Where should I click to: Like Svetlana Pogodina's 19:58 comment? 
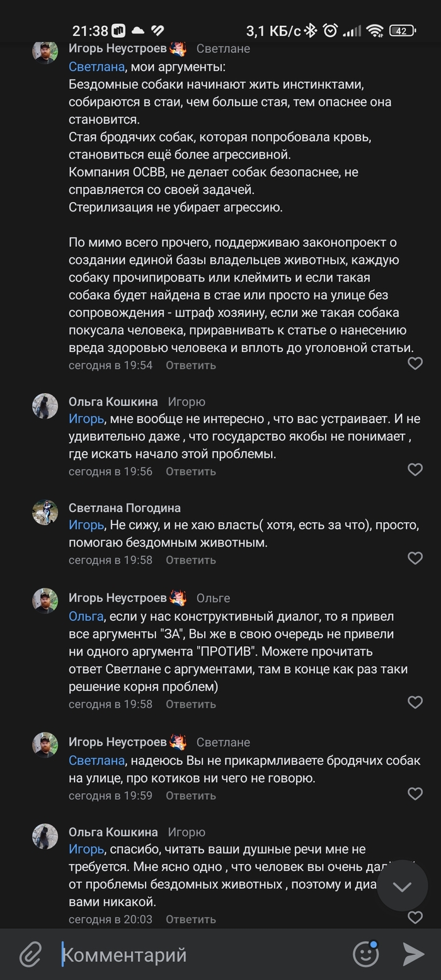[415, 558]
